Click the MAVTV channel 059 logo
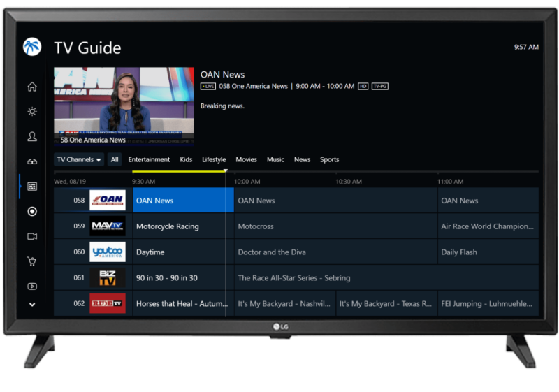 [108, 226]
